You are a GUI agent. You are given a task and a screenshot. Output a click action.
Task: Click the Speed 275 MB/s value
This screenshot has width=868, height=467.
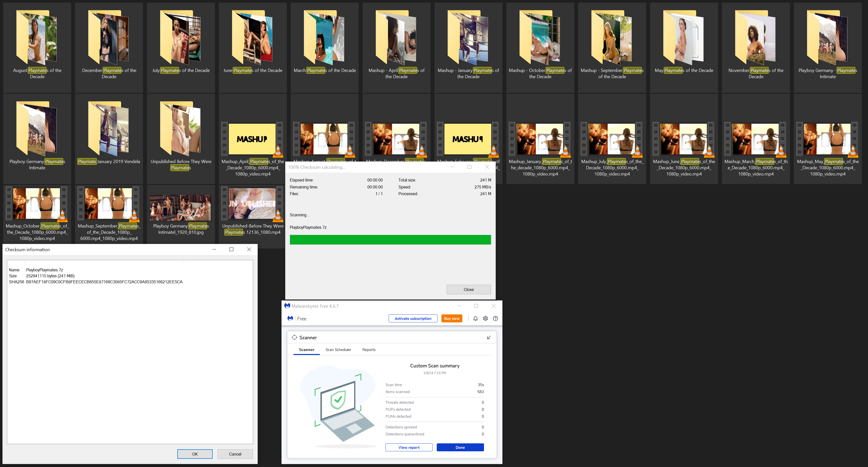pyautogui.click(x=482, y=187)
